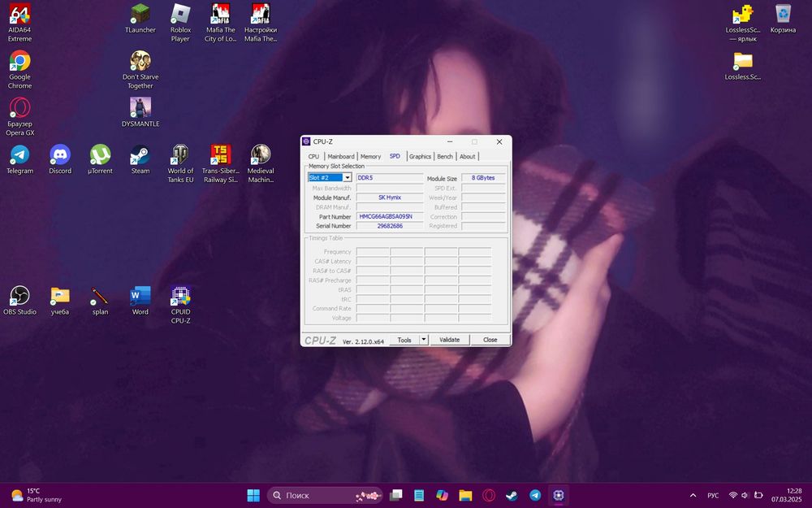Image resolution: width=812 pixels, height=508 pixels.
Task: Select the Mafia The City of Lost Heaven icon
Action: pos(221,23)
